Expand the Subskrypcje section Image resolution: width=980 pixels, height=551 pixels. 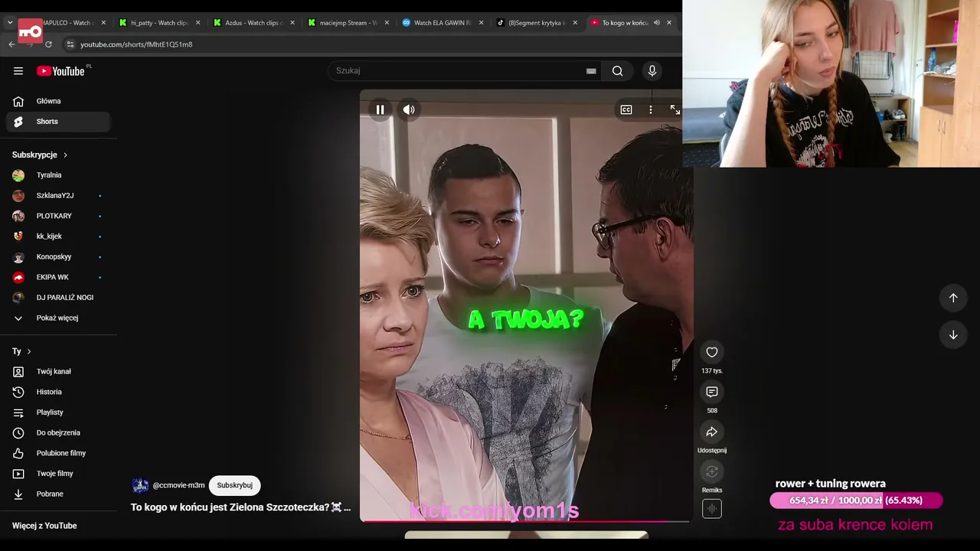point(40,155)
